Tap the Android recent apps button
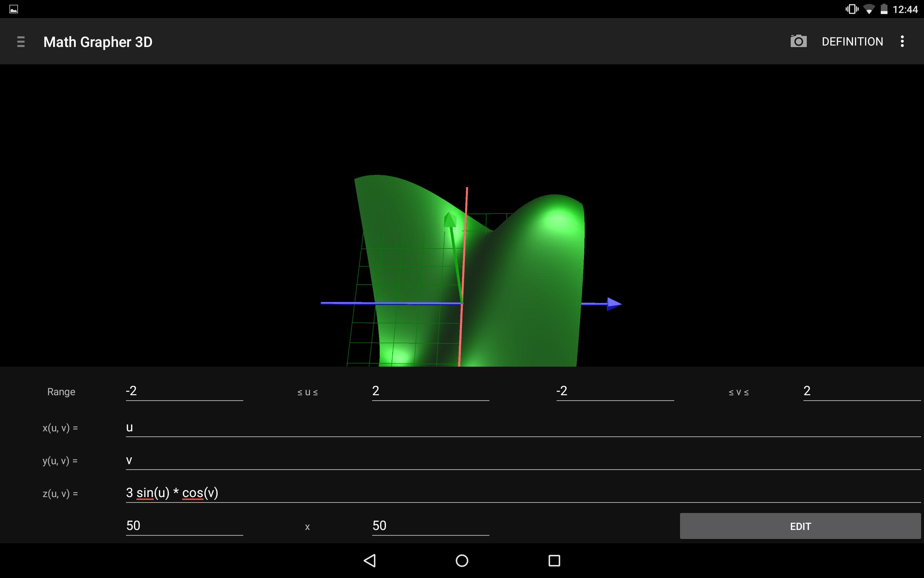The height and width of the screenshot is (578, 924). 554,560
